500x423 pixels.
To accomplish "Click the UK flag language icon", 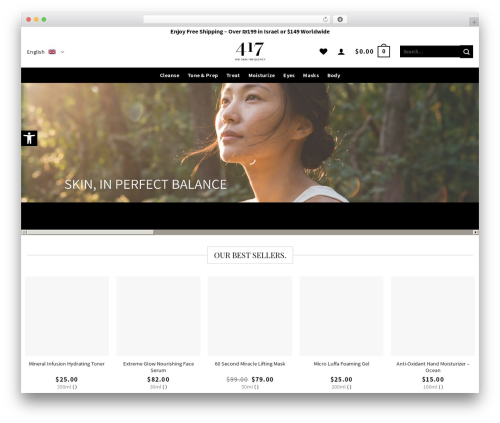I will [x=52, y=52].
